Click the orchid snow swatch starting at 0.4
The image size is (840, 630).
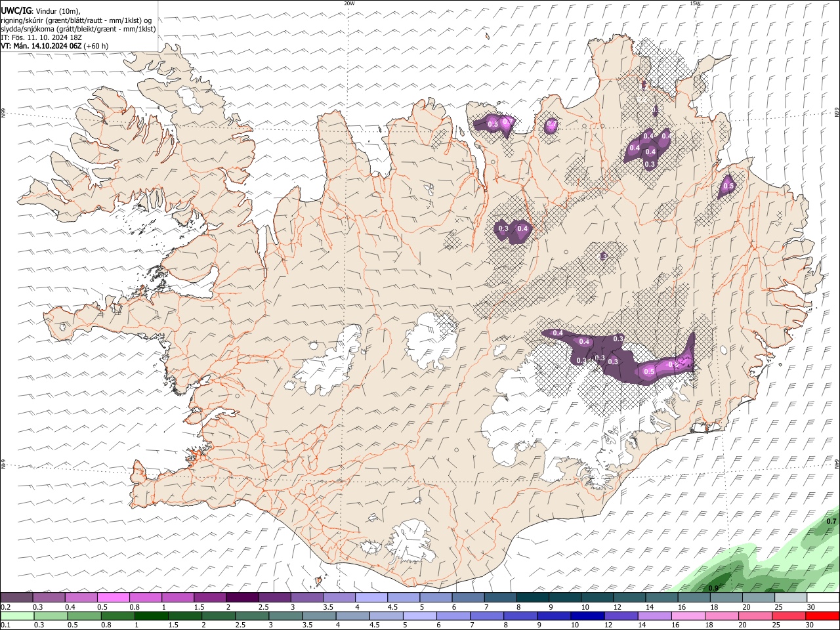(x=81, y=597)
